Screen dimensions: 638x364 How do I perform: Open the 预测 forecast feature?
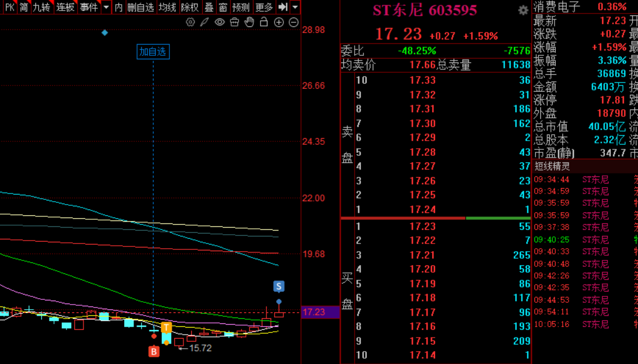coord(241,7)
